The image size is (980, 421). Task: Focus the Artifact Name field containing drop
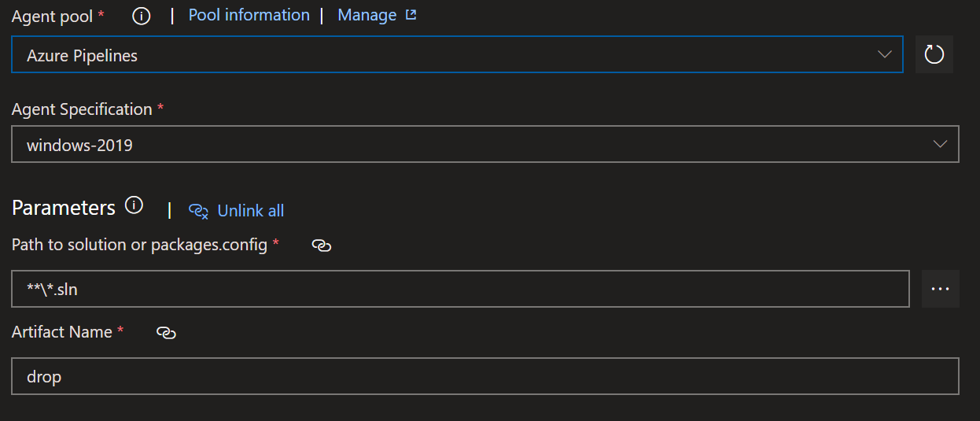[x=485, y=376]
